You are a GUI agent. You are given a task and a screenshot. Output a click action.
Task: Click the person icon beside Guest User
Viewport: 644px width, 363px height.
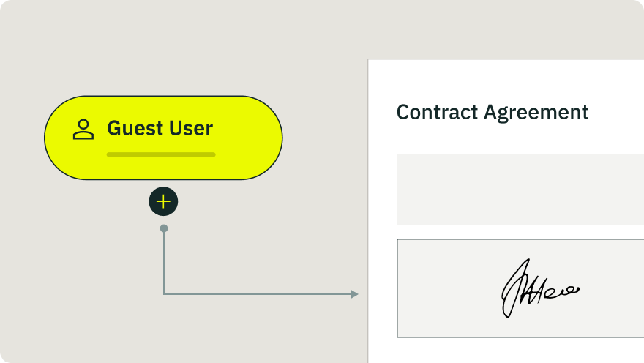pos(83,130)
